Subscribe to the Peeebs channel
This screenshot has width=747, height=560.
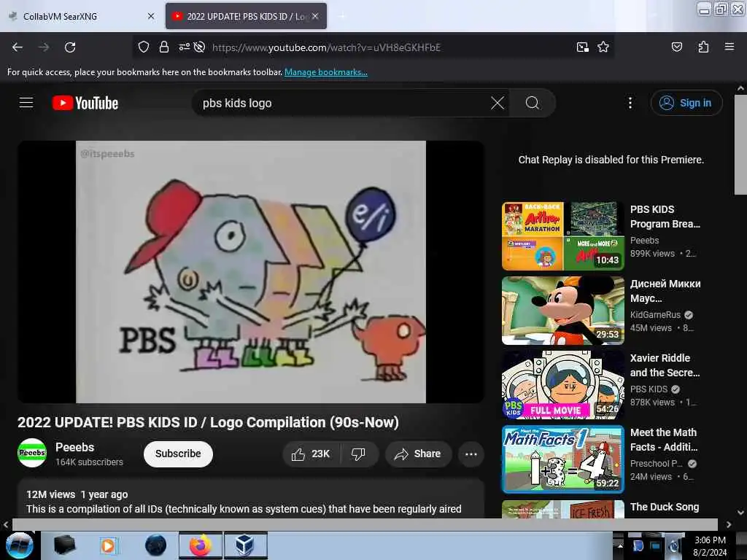[178, 454]
